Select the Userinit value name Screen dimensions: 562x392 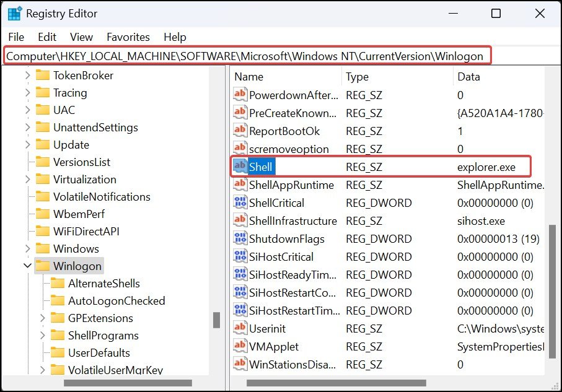click(268, 329)
